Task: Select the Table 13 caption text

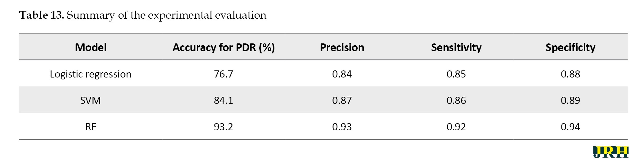Action: [x=143, y=15]
